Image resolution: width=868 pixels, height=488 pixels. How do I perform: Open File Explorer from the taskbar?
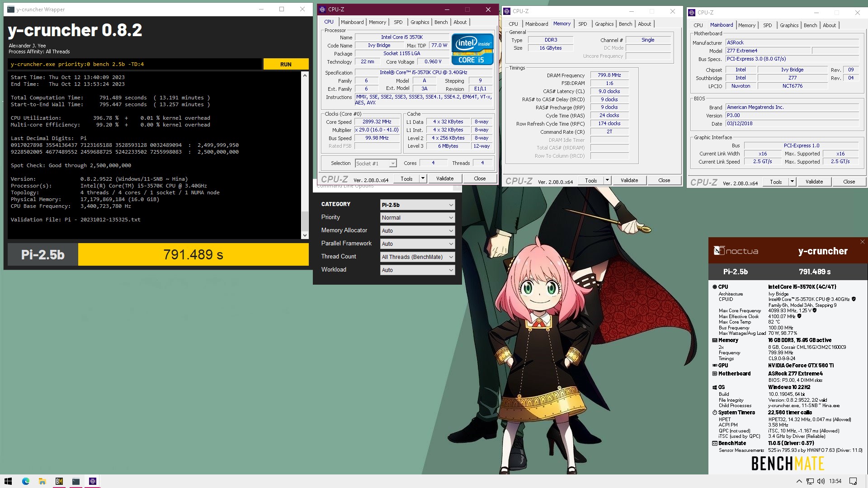[x=42, y=481]
